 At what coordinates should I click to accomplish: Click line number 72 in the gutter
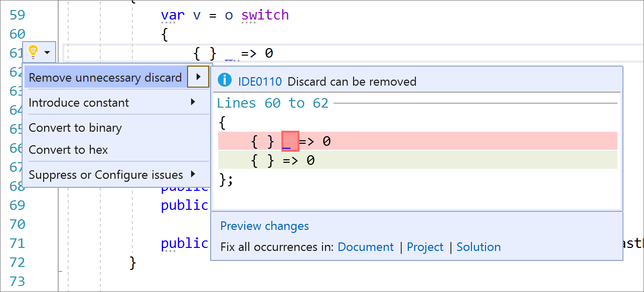(18, 262)
